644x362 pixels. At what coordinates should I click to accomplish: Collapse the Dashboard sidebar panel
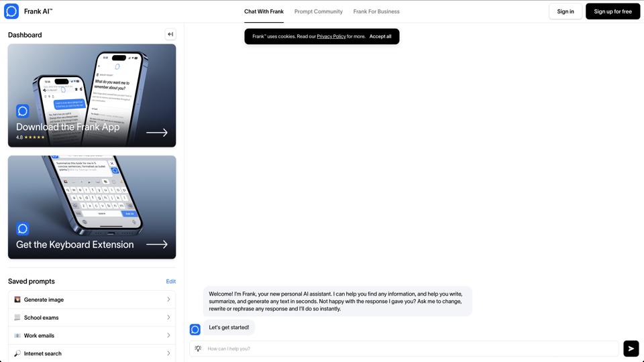coord(170,34)
